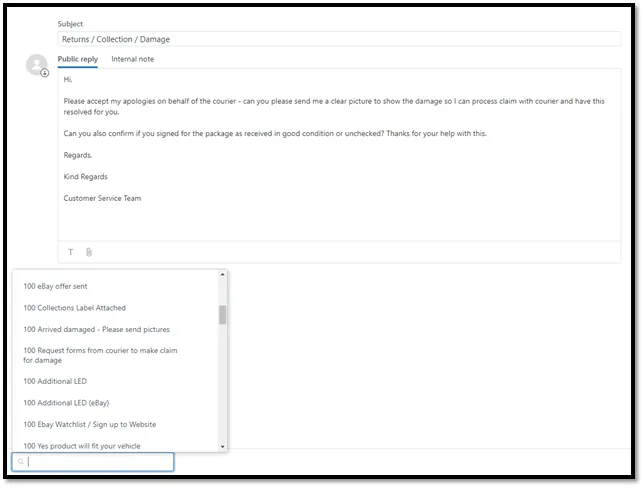Click the user avatar icon
The image size is (644, 488).
[x=37, y=65]
